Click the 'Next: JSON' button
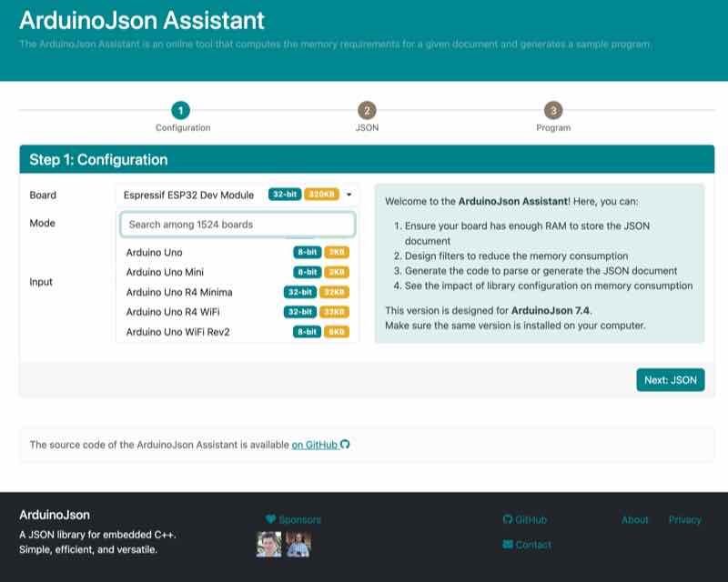728x582 pixels. 670,380
